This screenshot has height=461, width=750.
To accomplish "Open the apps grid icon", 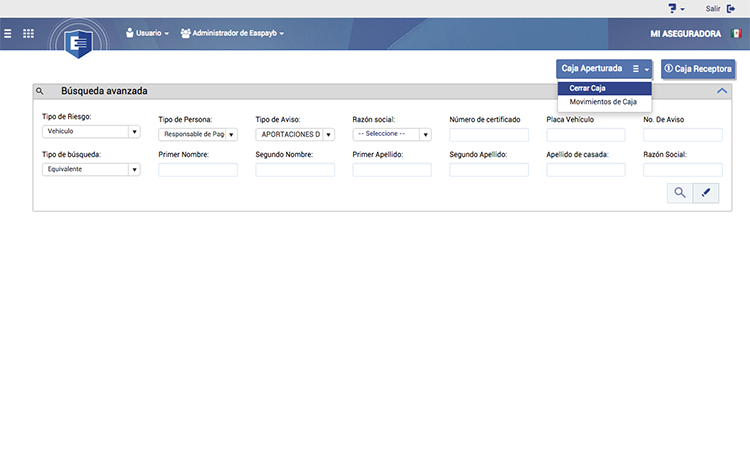I will 28,33.
